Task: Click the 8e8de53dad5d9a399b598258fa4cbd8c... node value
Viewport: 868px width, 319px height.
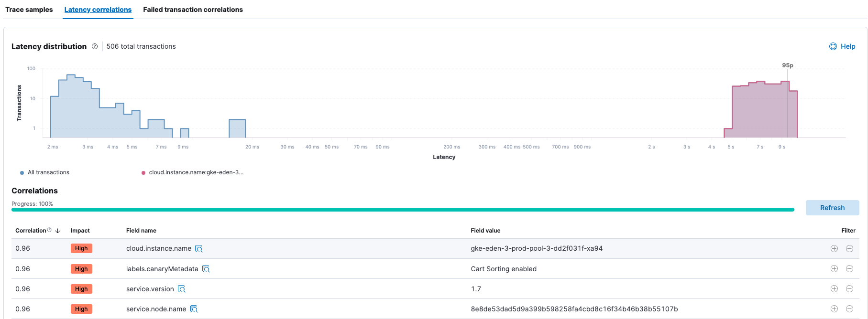Action: (x=574, y=309)
